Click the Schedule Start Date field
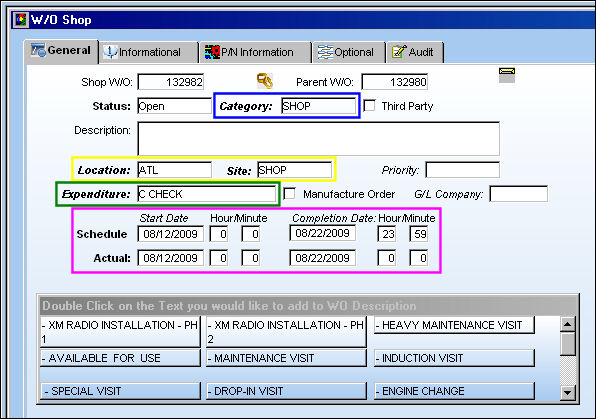Viewport: 596px width, 419px height. pyautogui.click(x=170, y=234)
